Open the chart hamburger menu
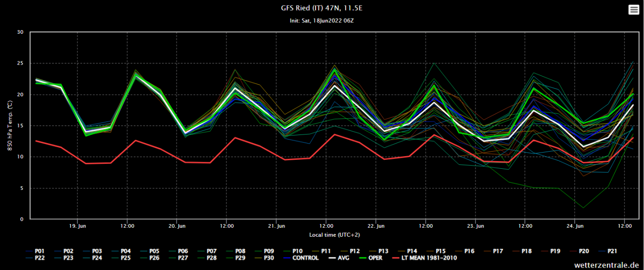 coord(633,10)
